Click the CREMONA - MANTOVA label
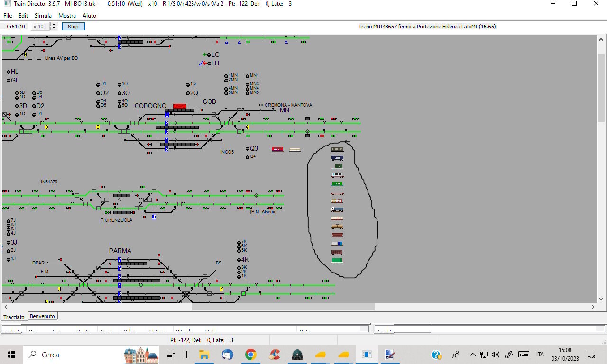Image resolution: width=607 pixels, height=364 pixels. 288,105
